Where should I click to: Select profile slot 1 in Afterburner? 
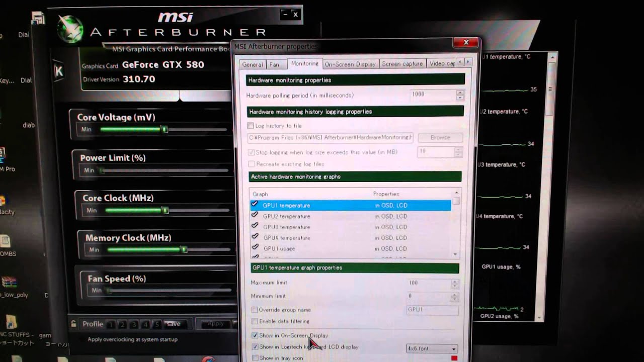click(111, 324)
